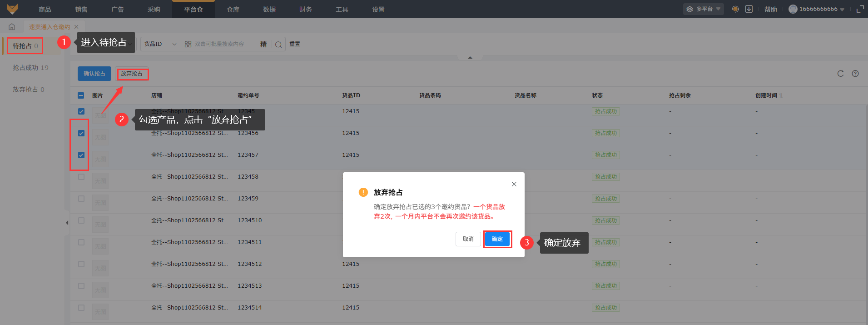Toggle the select-all checkbox in table header
Screen dimensions: 868x325
(x=81, y=95)
